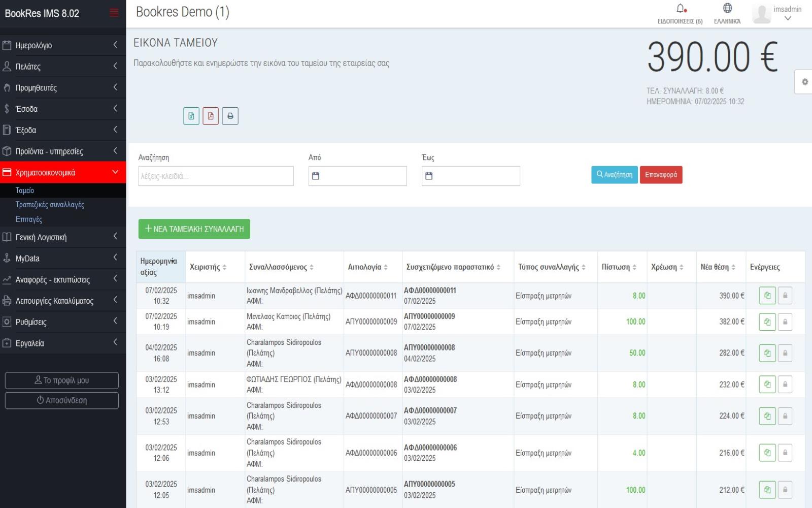Click copy icon for row ΑΠΥ00000000005
Image resolution: width=812 pixels, height=508 pixels.
[x=767, y=490]
